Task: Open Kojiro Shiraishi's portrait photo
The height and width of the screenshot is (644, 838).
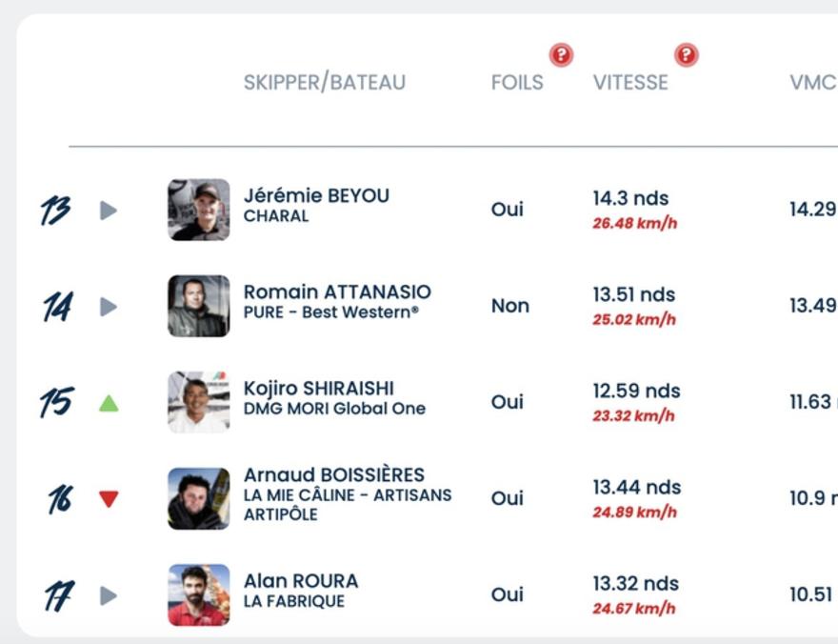Action: [199, 402]
